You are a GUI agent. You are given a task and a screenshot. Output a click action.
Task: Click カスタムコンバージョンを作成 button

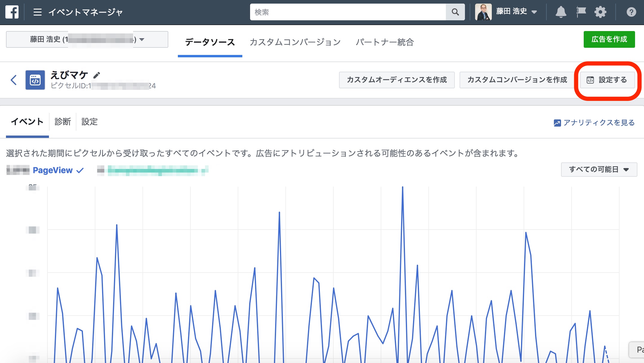tap(517, 80)
